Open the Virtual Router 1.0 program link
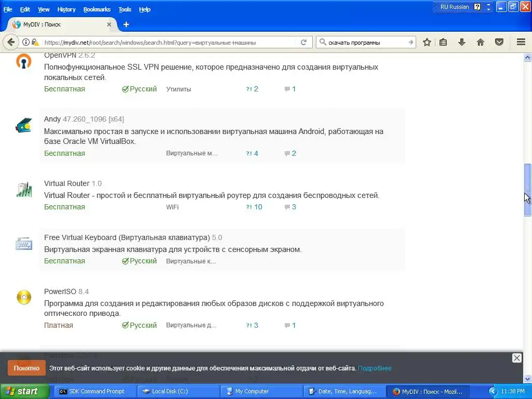This screenshot has height=399, width=532. tap(73, 183)
